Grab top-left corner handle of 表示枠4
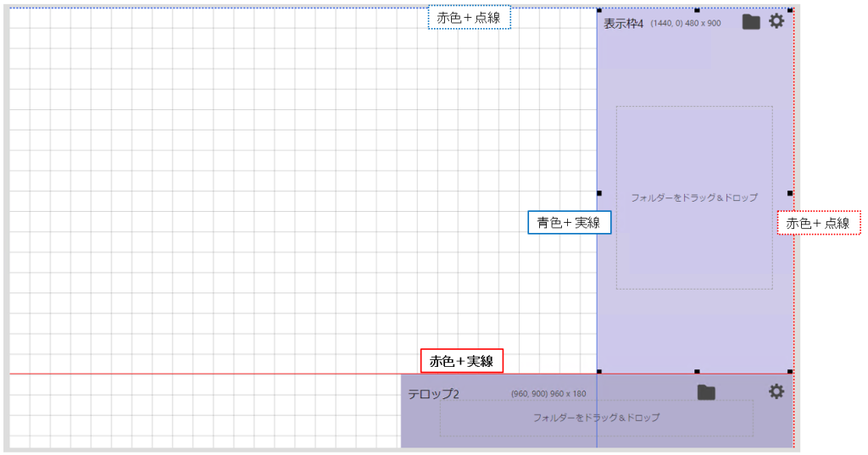868x455 pixels. click(x=599, y=10)
